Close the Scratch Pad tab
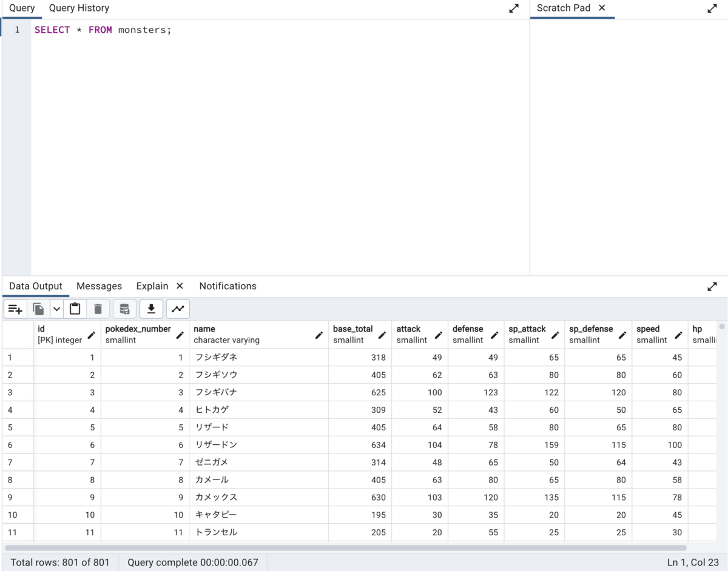The image size is (728, 571). pos(602,8)
